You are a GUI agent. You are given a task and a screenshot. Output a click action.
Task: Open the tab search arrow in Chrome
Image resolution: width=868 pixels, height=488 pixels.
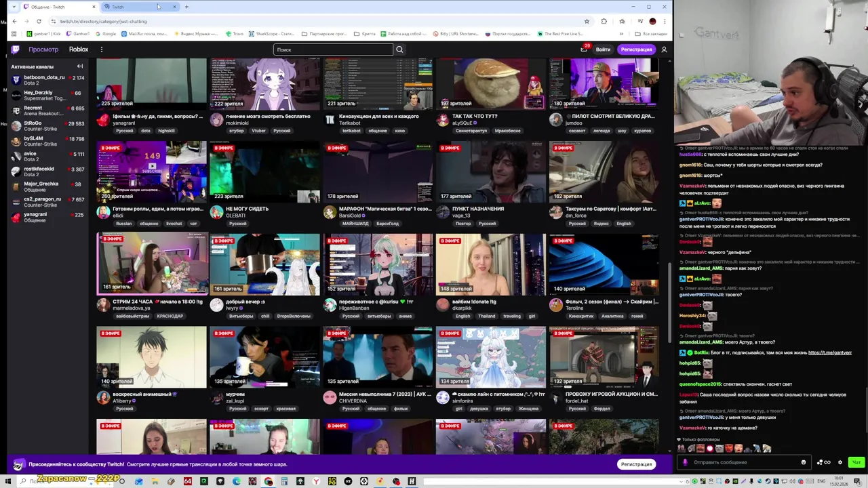pos(14,7)
